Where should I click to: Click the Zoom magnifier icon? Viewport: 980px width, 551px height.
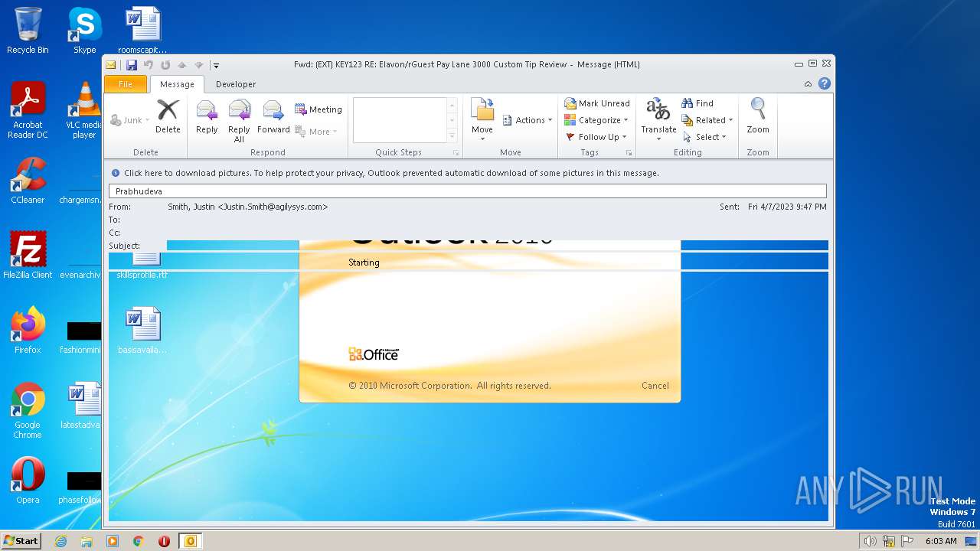point(758,117)
